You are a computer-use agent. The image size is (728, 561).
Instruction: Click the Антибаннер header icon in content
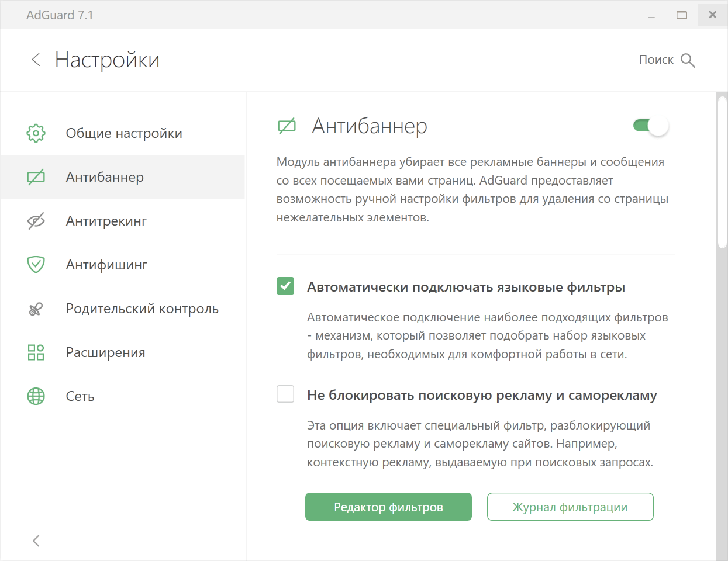click(x=287, y=126)
